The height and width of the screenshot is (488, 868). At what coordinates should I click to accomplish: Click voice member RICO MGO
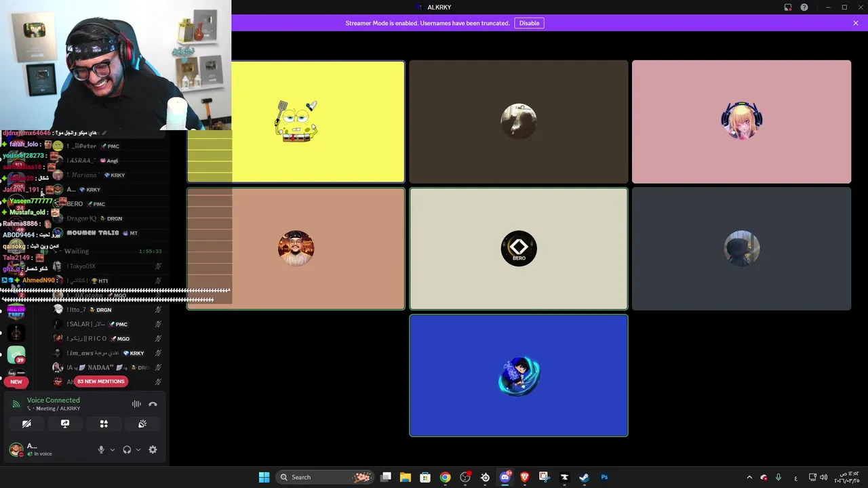tap(108, 339)
